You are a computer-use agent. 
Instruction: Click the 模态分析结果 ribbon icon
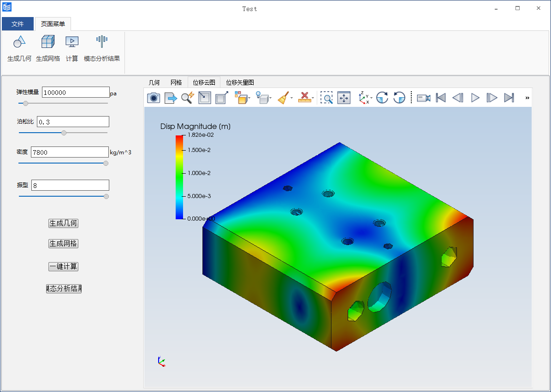pos(102,42)
